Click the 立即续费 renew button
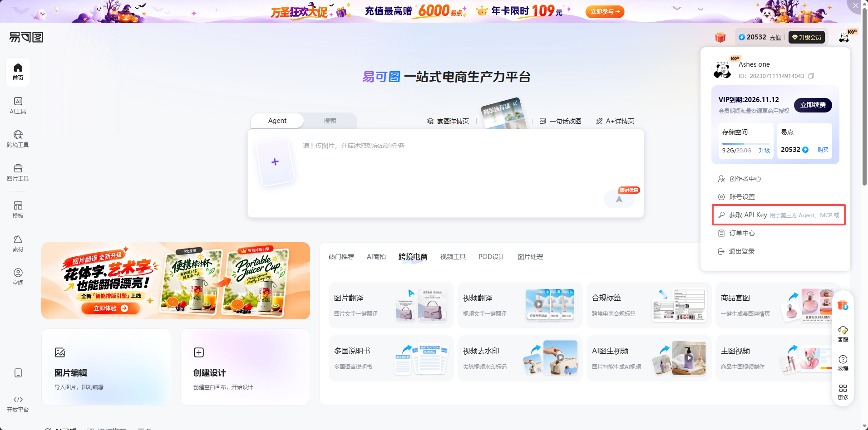The width and height of the screenshot is (868, 430). pyautogui.click(x=813, y=105)
